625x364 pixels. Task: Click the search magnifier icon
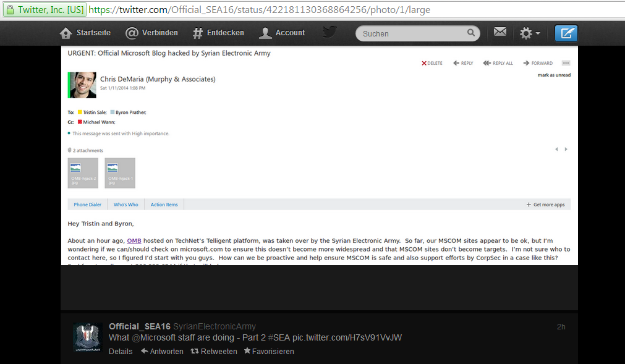point(470,33)
